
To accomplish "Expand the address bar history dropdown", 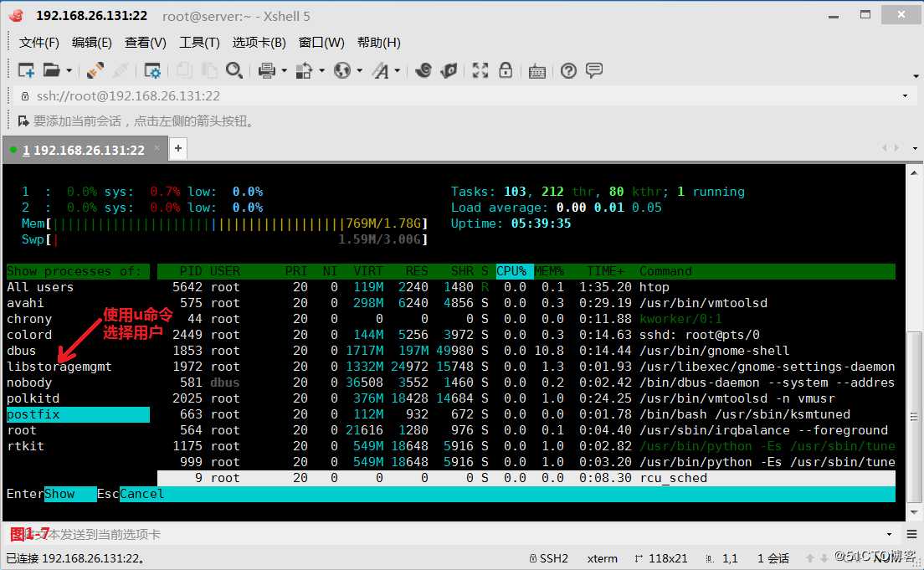I will tap(905, 96).
